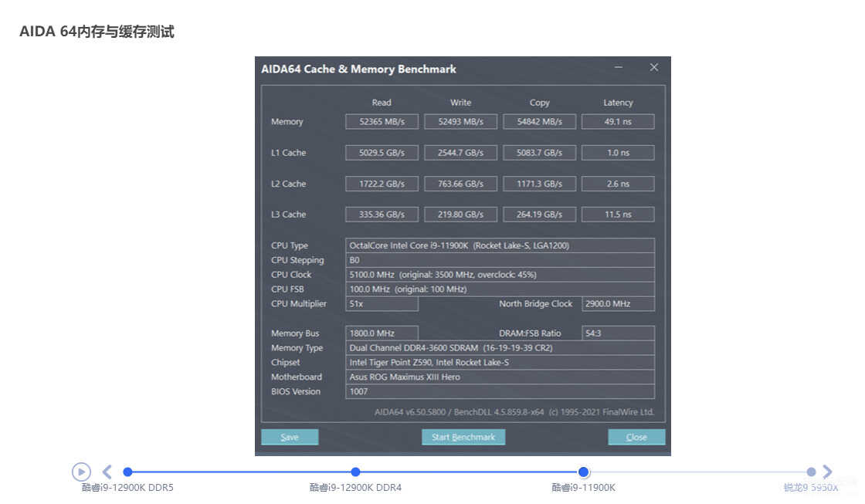Click L3 Cache write value 219.80 GB/s
The image size is (865, 504).
(x=460, y=215)
